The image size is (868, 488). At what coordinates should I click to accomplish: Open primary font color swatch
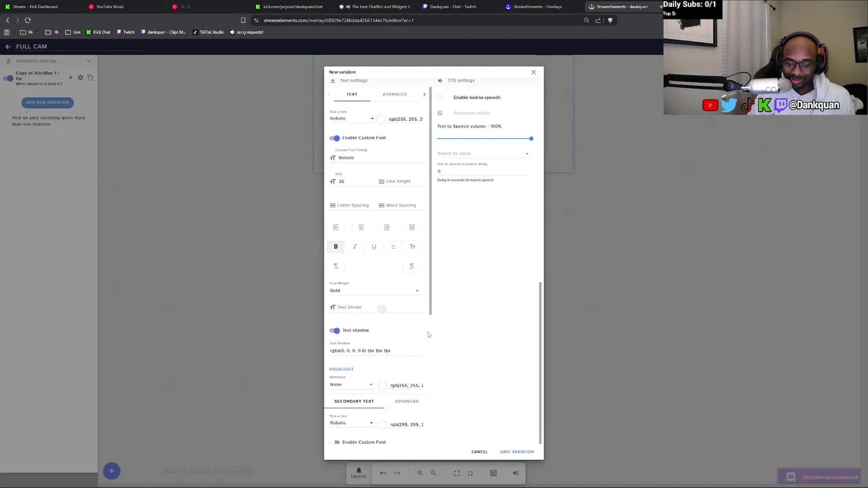382,119
